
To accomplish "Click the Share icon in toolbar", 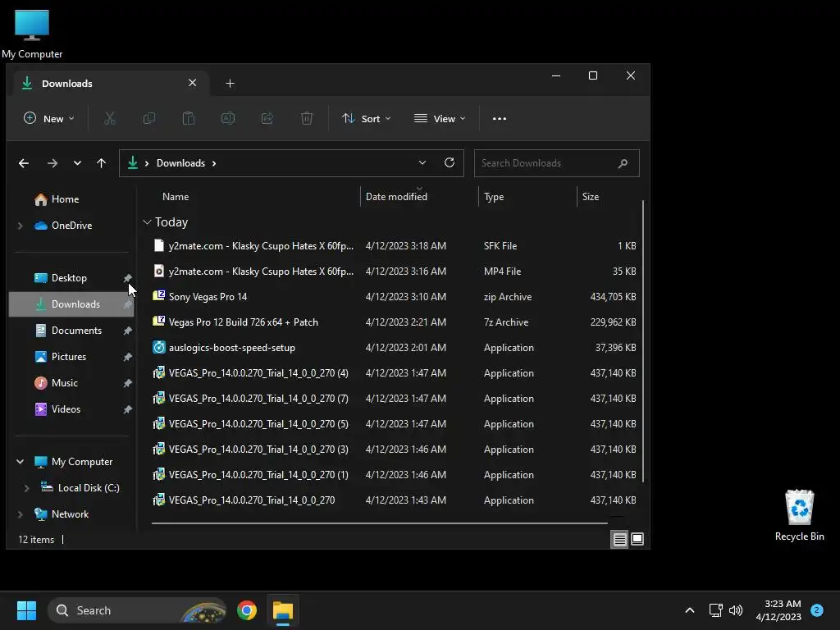I will point(267,118).
